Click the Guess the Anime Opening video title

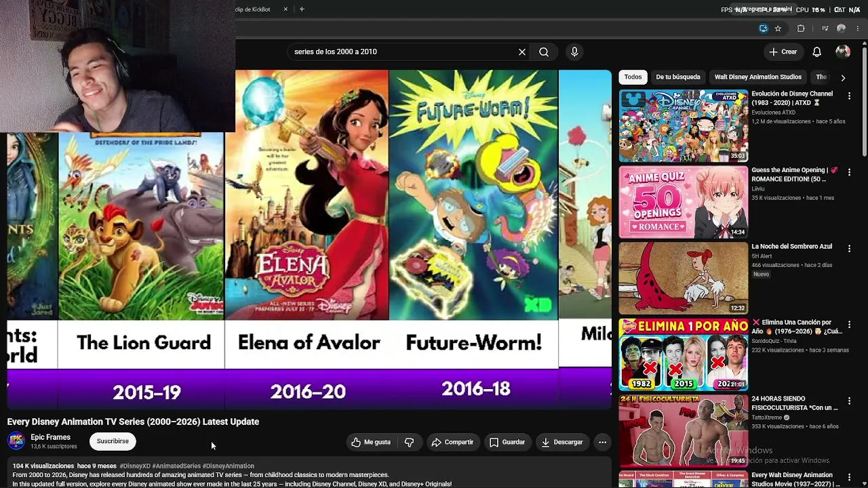tap(795, 175)
